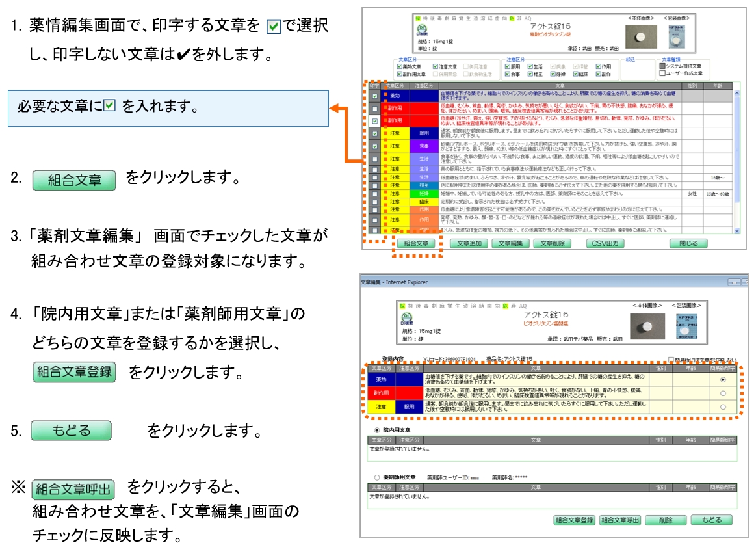Screen dimensions: 756x545
Task: Select the 院内用文章 radio button
Action: coord(378,430)
